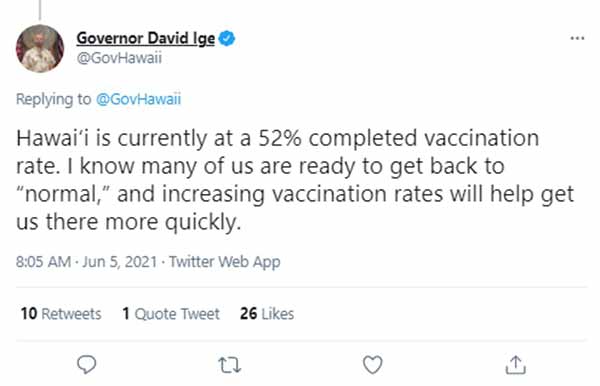
Task: View the 1 Quote Tweet list
Action: pyautogui.click(x=171, y=314)
